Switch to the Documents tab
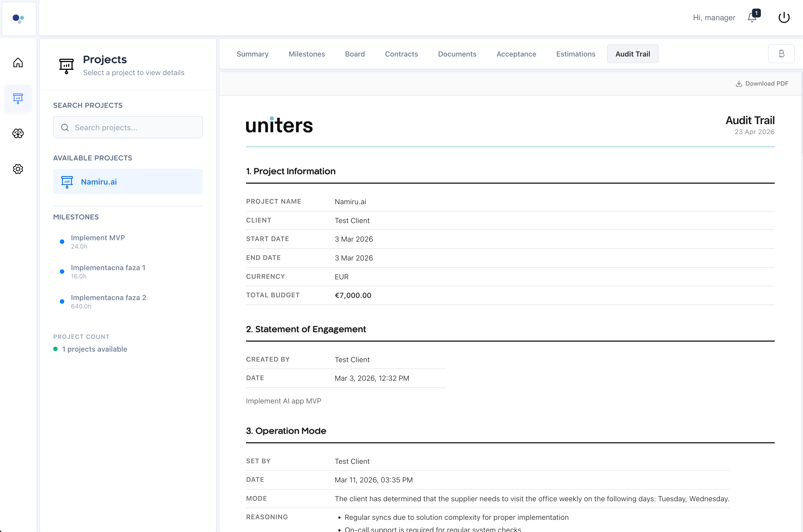This screenshot has width=803, height=532. coord(457,54)
